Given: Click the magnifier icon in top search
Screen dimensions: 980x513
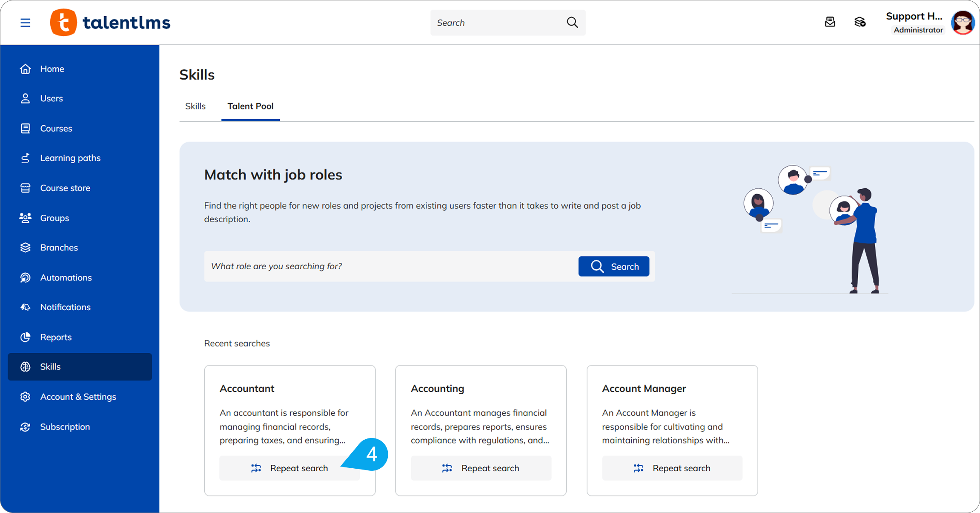Looking at the screenshot, I should coord(572,23).
